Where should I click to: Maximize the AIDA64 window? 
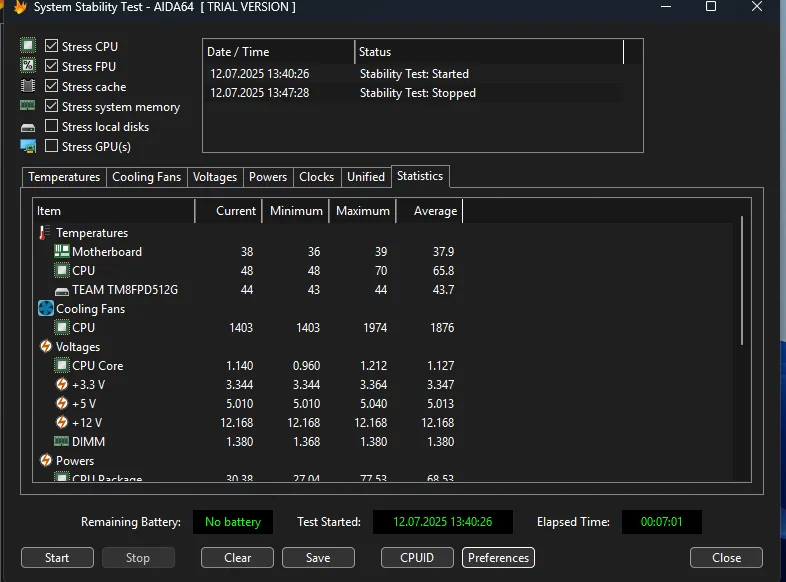(711, 7)
